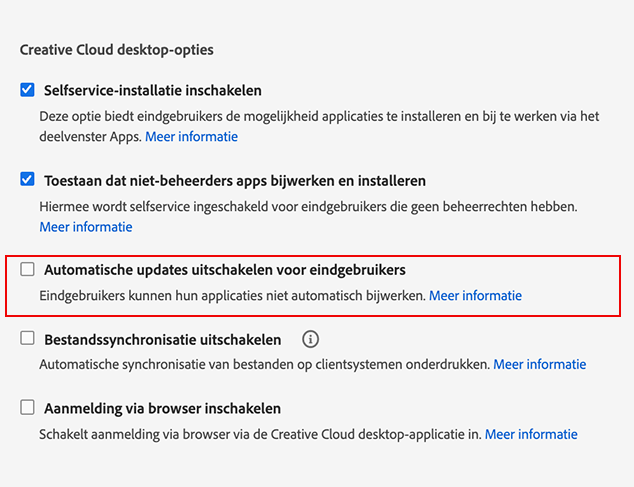The width and height of the screenshot is (634, 487).
Task: Follow Meer informatie link for Automatische updates
Action: (x=475, y=296)
